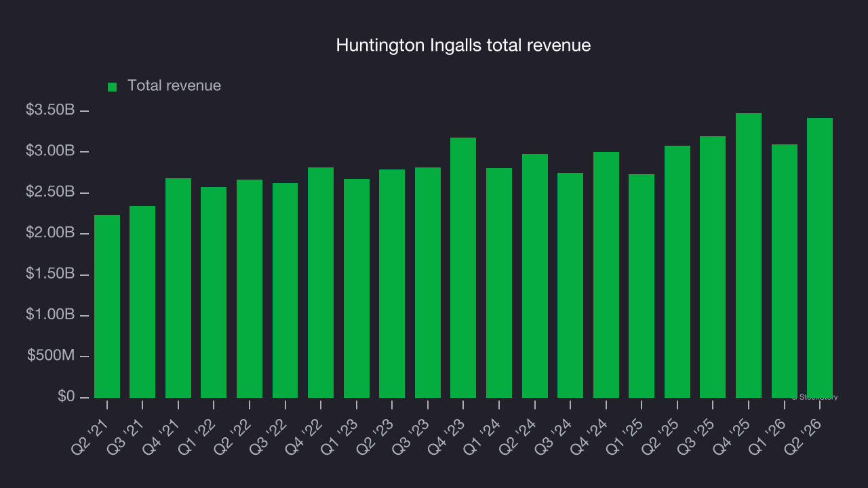868x488 pixels.
Task: Select the "$2.00B" y-axis label
Action: click(x=50, y=233)
